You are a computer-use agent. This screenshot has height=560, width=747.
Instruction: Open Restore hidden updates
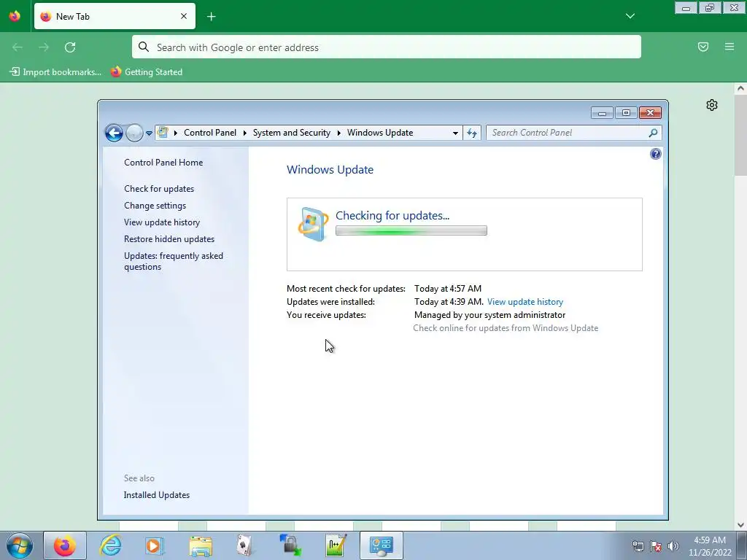point(169,239)
